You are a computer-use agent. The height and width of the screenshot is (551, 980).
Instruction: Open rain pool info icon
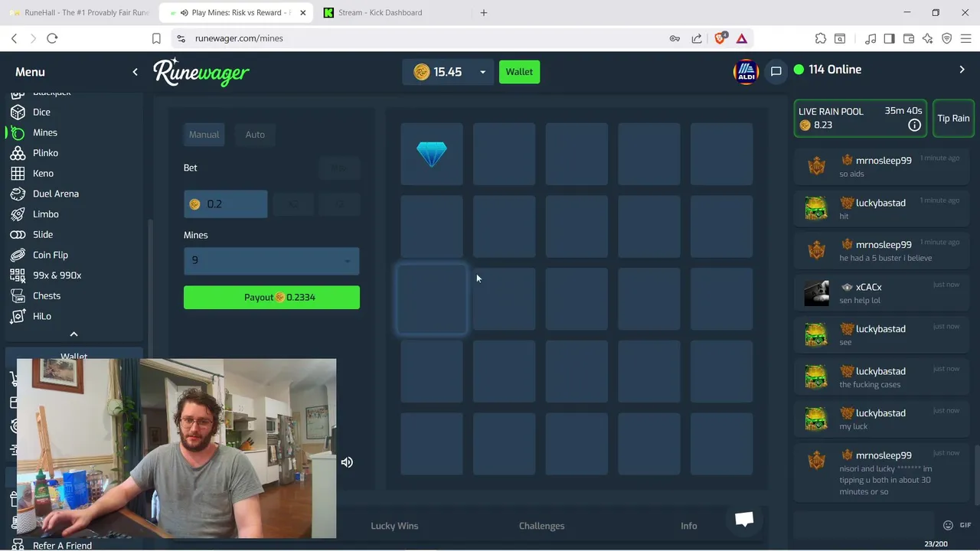[914, 125]
